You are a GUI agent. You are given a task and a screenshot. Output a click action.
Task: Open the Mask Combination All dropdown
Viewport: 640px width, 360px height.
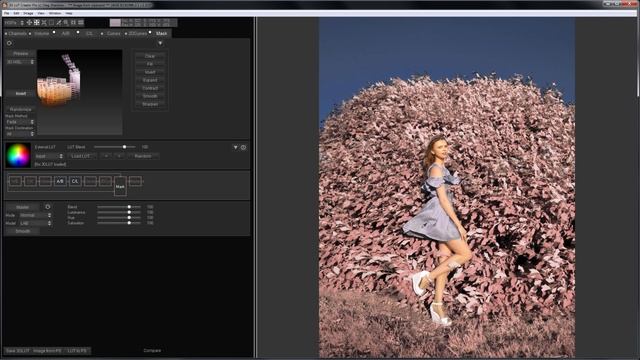pyautogui.click(x=20, y=133)
